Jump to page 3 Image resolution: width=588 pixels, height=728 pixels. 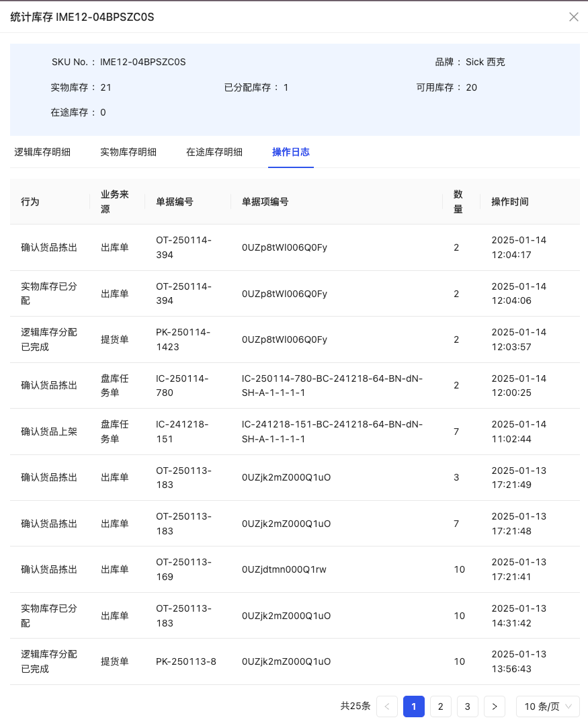467,706
